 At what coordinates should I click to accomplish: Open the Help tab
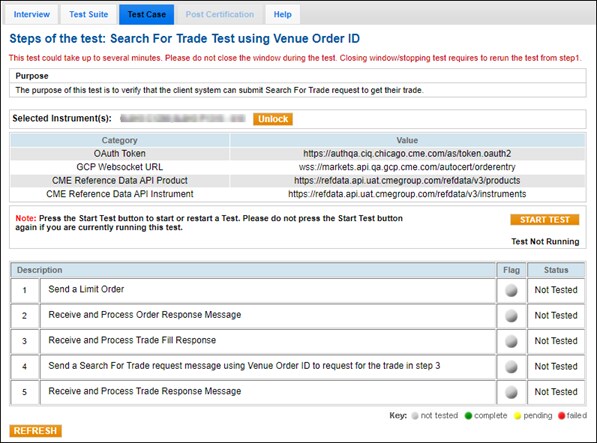pos(283,14)
